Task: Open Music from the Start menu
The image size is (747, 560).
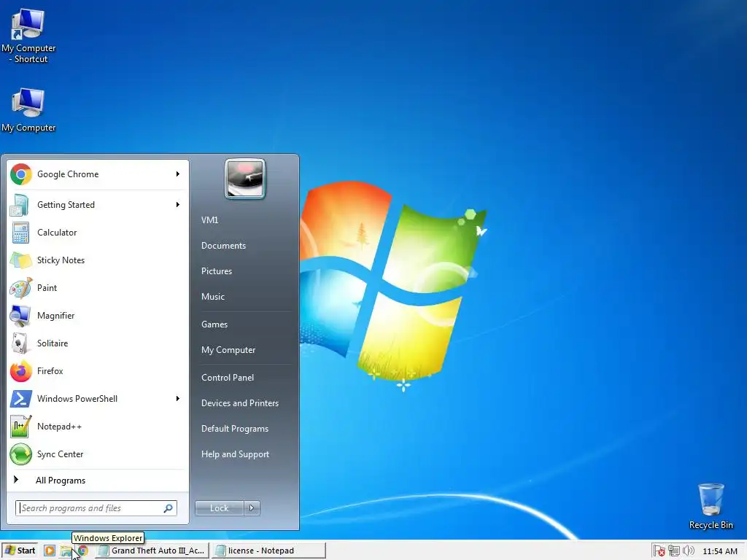Action: [x=213, y=297]
